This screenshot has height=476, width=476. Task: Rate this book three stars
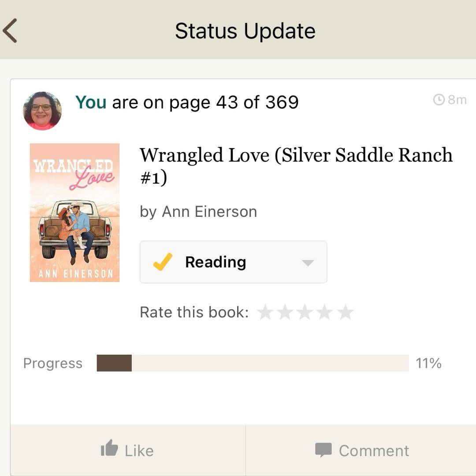coord(305,312)
